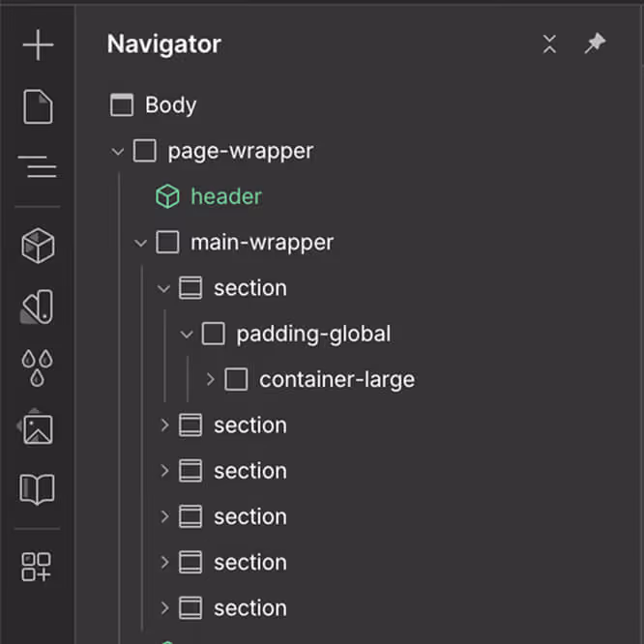Click the container-large div box icon
This screenshot has width=644, height=644.
pos(236,379)
